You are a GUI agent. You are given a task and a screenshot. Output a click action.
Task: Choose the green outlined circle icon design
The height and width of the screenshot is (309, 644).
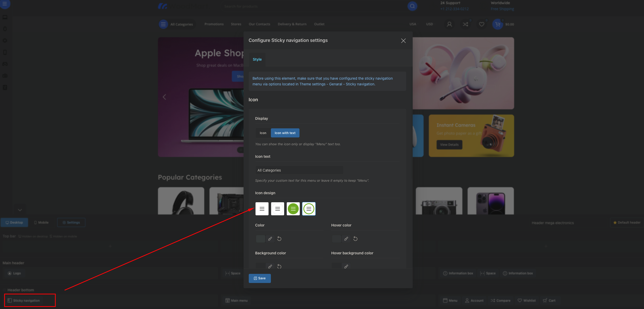coord(309,209)
